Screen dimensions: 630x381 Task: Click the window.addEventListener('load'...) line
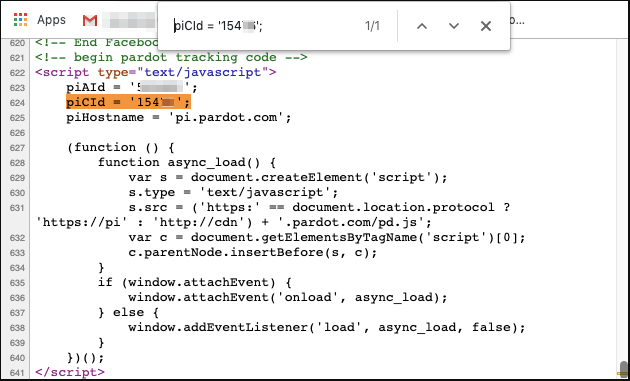coord(327,327)
